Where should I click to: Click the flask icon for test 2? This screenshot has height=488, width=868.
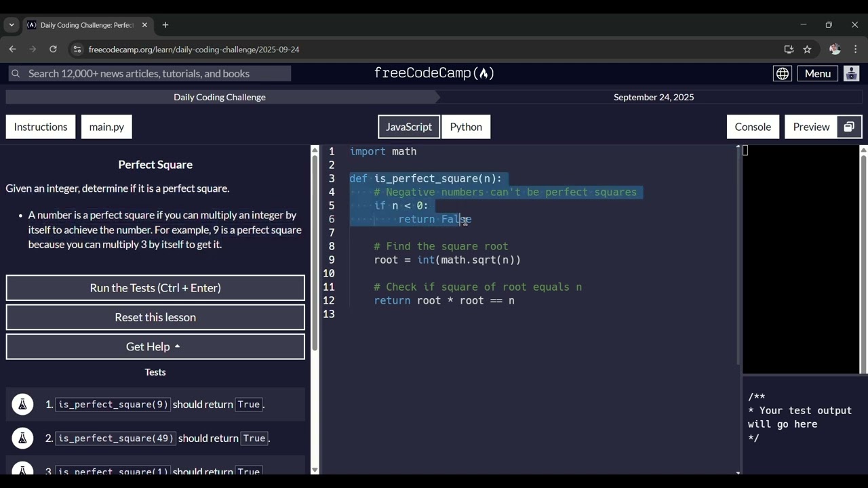(x=22, y=438)
